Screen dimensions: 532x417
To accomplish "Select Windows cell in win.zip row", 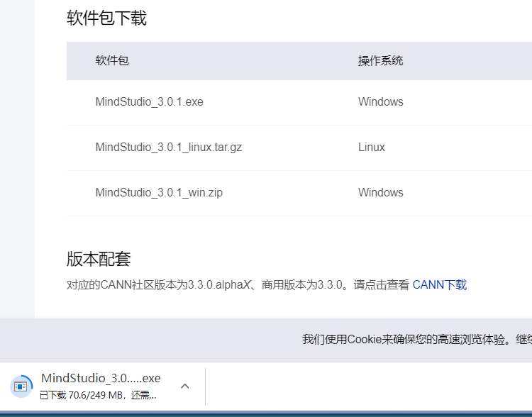I will coord(380,193).
